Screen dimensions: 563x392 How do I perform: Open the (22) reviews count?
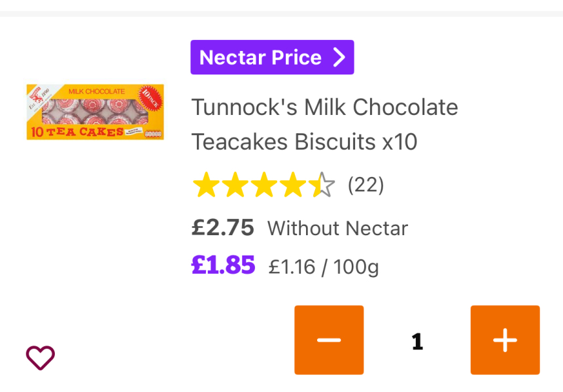click(366, 186)
